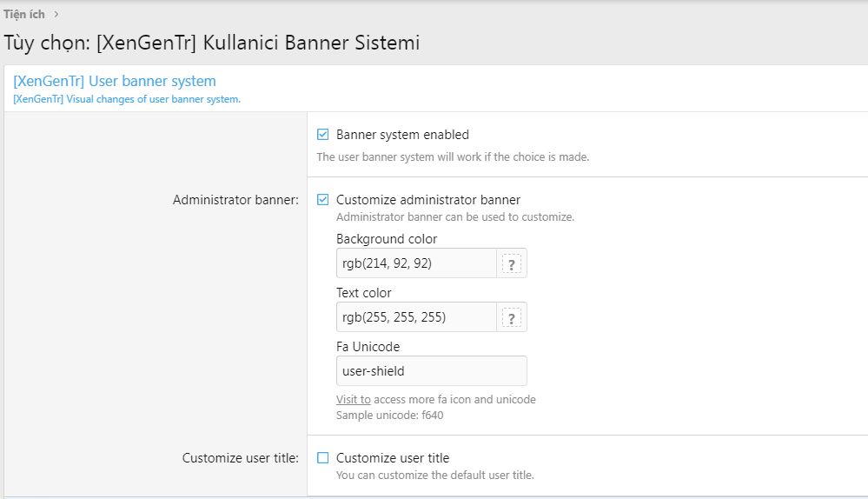Image resolution: width=868 pixels, height=499 pixels.
Task: Enable the Customize user title checkbox
Action: click(323, 458)
